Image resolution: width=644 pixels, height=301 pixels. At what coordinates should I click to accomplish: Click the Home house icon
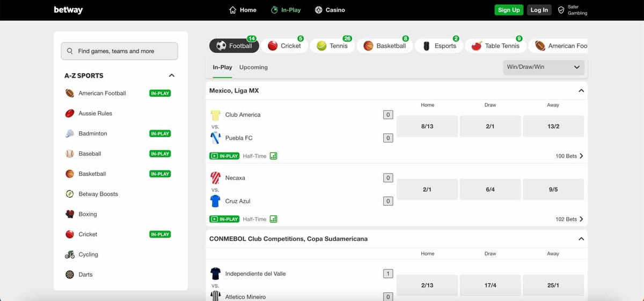232,10
